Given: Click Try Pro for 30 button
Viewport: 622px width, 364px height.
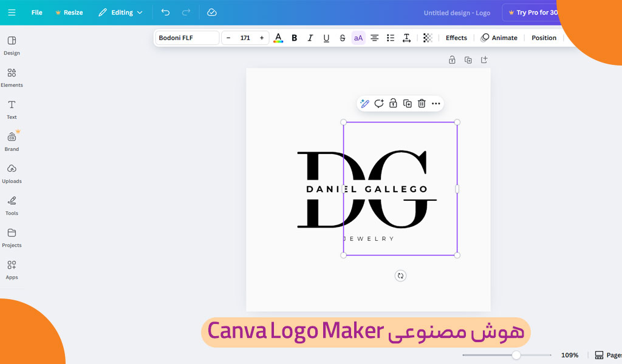Looking at the screenshot, I should click(532, 13).
